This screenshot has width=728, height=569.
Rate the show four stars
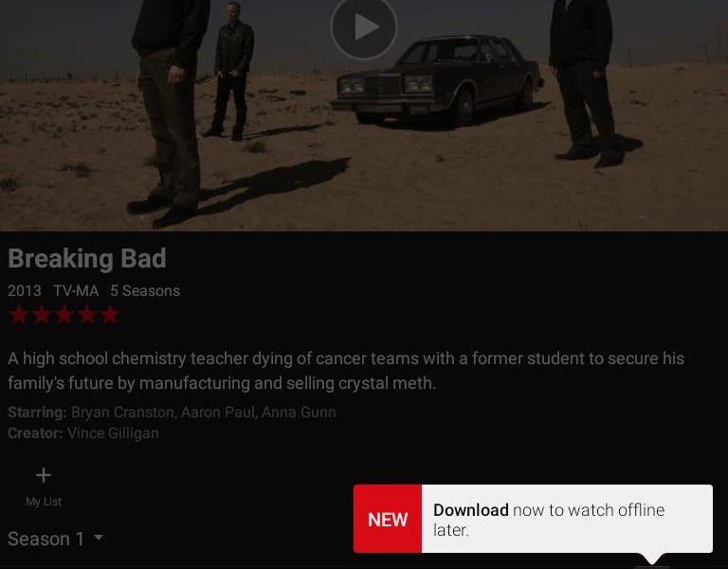[87, 315]
